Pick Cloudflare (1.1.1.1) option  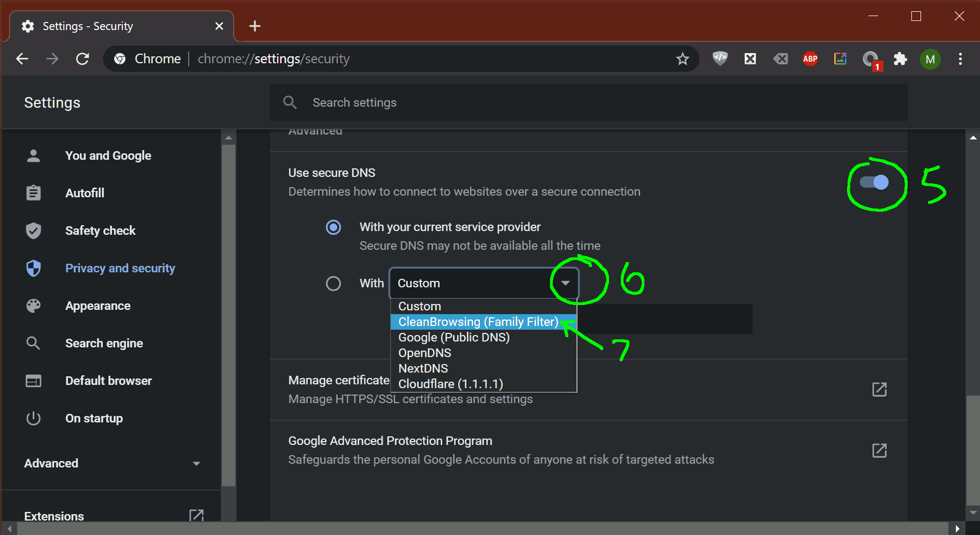point(450,384)
